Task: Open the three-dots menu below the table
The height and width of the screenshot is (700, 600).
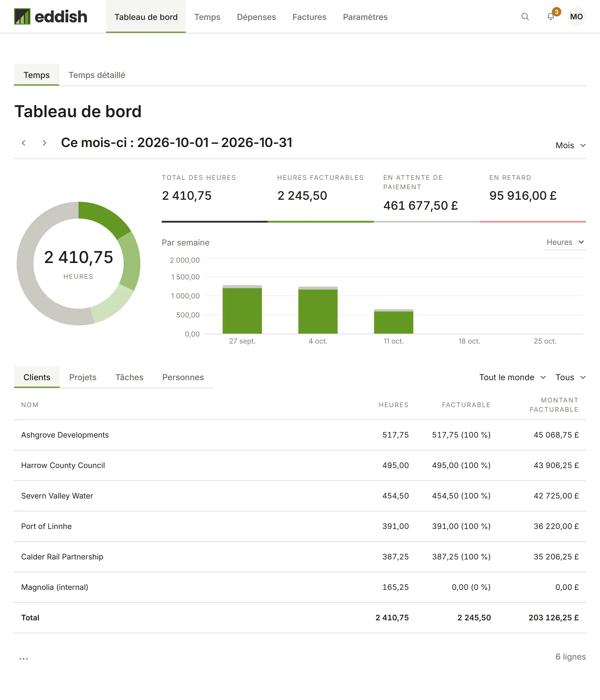Action: coord(24,658)
